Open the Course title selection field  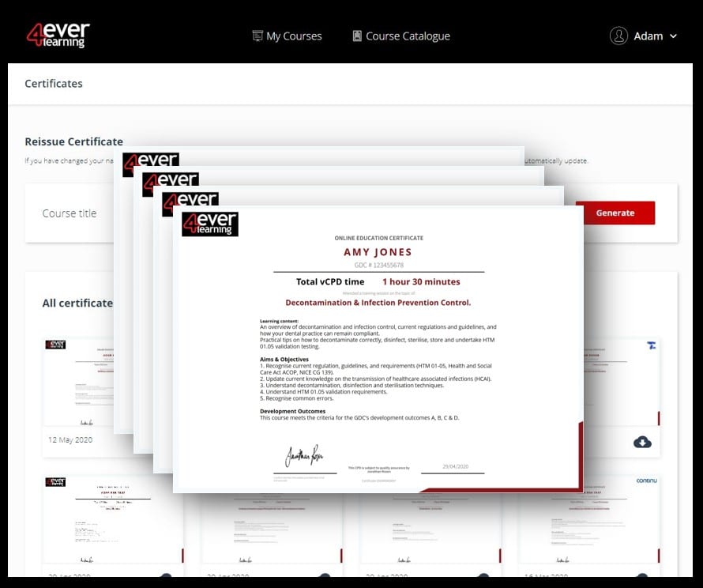click(71, 213)
